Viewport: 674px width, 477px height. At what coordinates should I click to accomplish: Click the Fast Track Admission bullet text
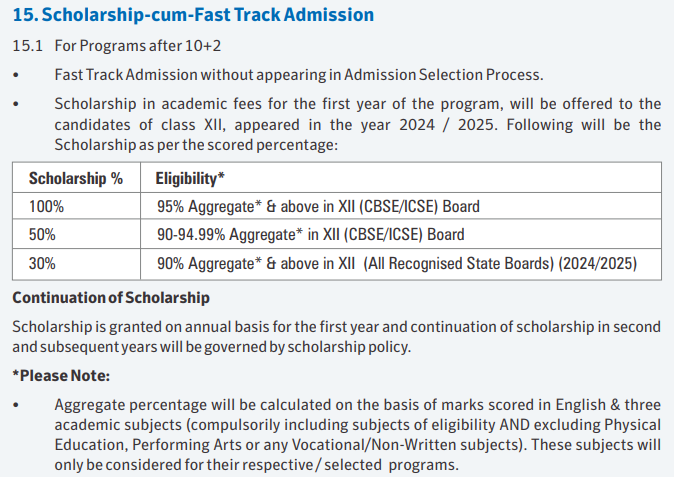(x=298, y=75)
